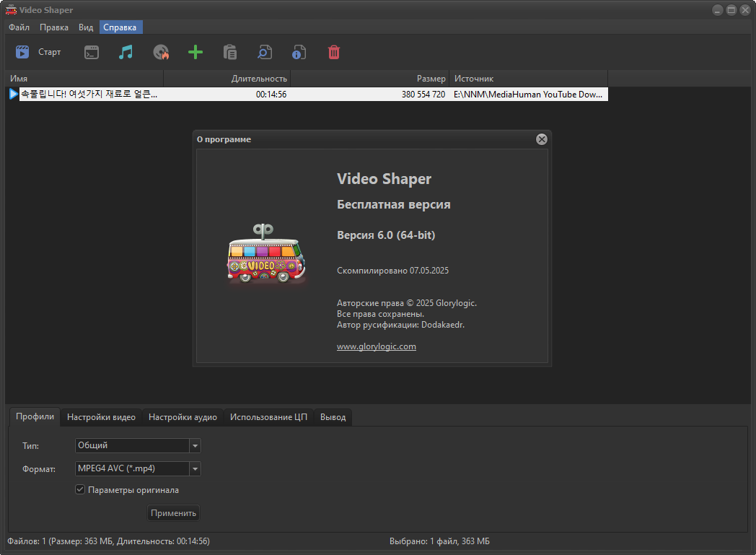The image size is (756, 555).
Task: Delete item with the red trash icon
Action: point(334,52)
